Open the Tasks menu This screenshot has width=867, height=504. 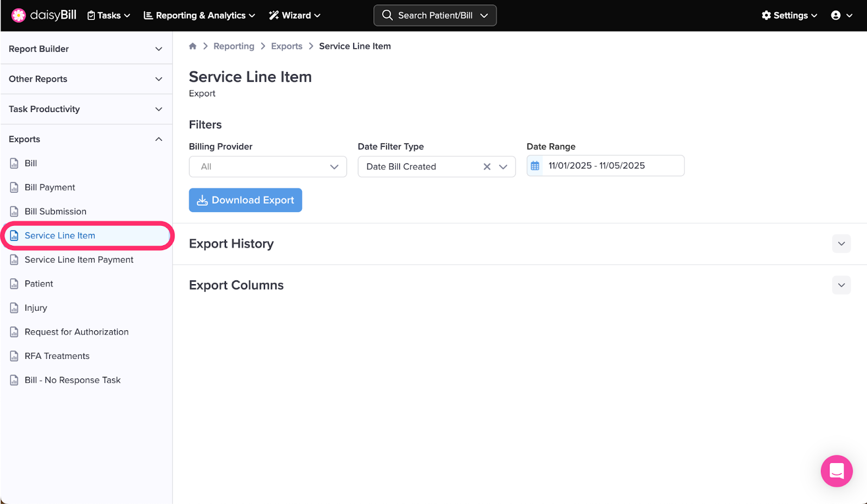coord(109,15)
